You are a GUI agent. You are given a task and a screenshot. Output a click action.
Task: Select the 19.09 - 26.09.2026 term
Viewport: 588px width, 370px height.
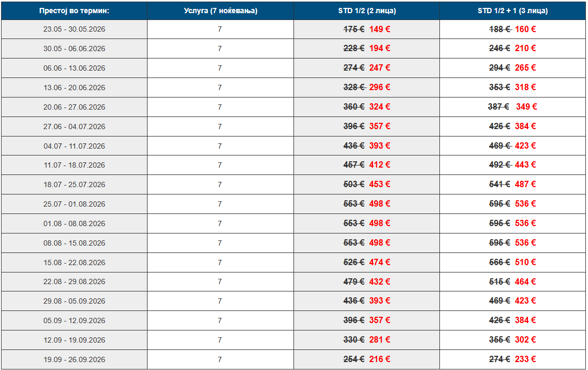click(74, 359)
